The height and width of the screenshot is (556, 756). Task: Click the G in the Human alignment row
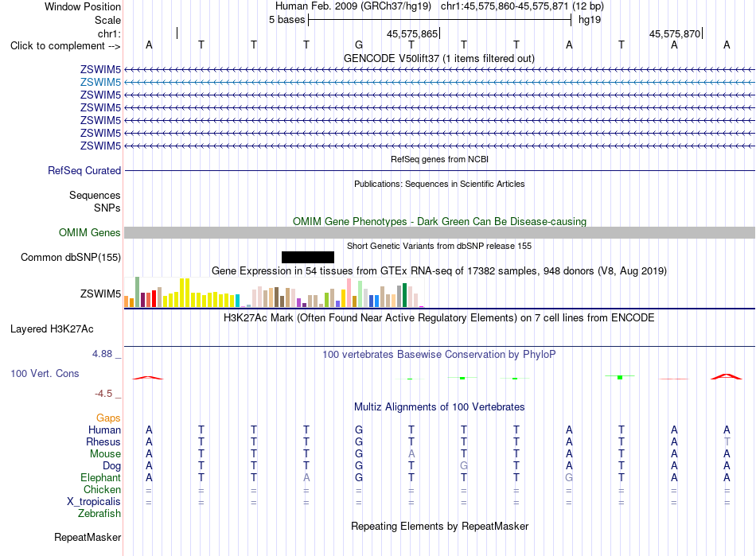(x=359, y=430)
